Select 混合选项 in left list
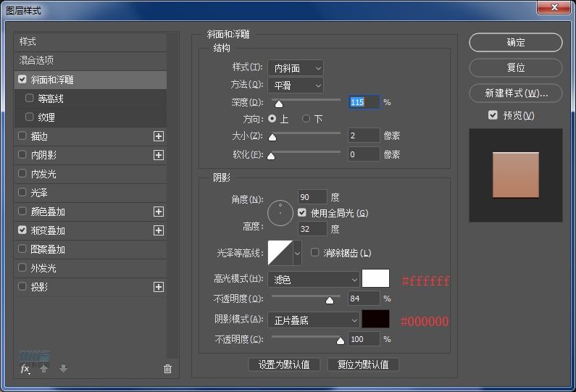This screenshot has width=576, height=392. pos(91,61)
